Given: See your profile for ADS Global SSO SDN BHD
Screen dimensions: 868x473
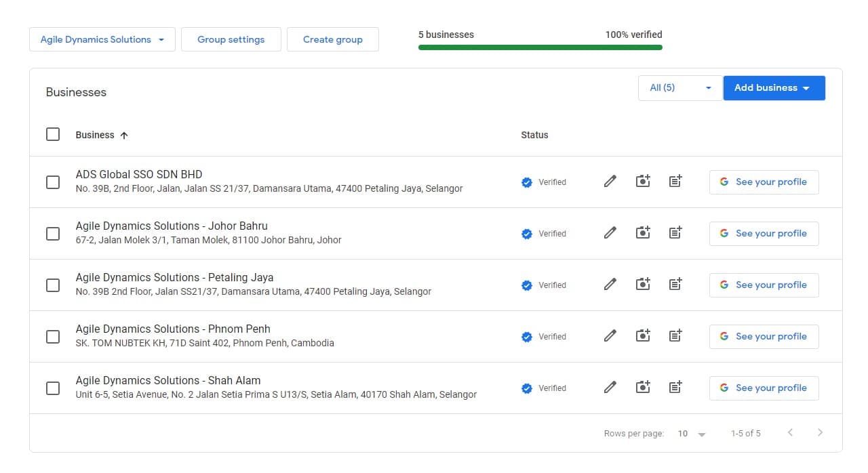Looking at the screenshot, I should tap(764, 182).
